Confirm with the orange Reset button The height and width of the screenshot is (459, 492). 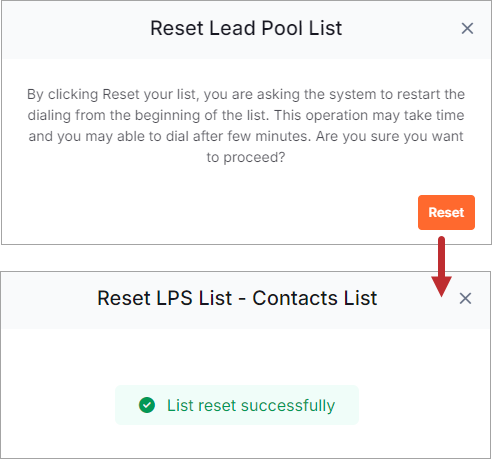tap(446, 212)
